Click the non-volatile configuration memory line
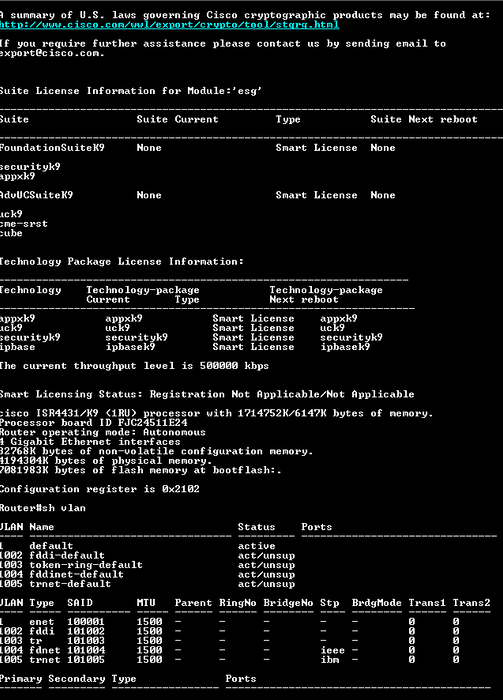This screenshot has height=700, width=503. [156, 451]
